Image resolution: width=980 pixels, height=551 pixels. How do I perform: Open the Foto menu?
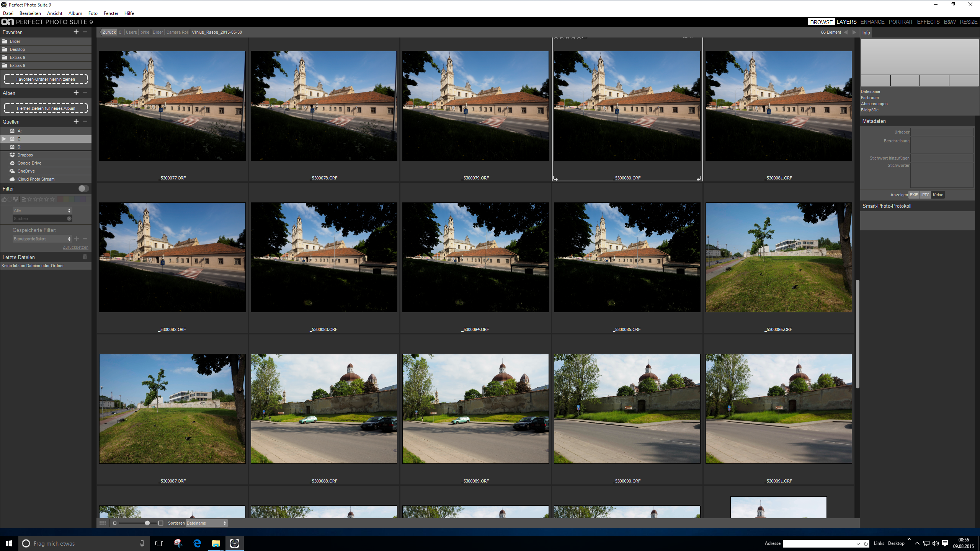click(93, 13)
